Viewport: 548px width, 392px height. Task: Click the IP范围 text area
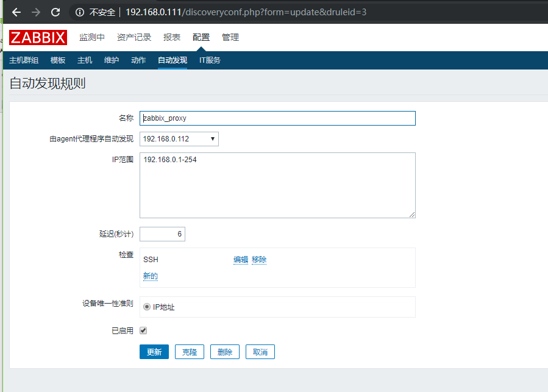[x=277, y=185]
